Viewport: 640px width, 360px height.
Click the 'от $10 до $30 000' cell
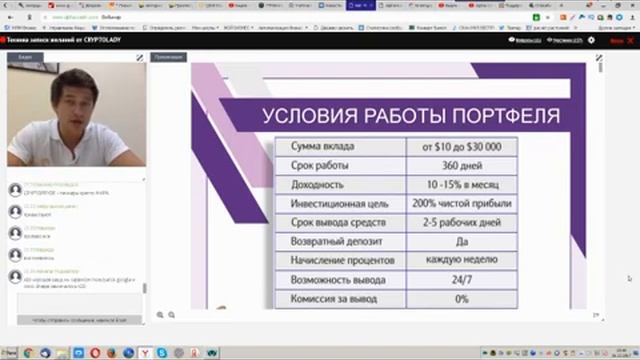click(x=462, y=147)
